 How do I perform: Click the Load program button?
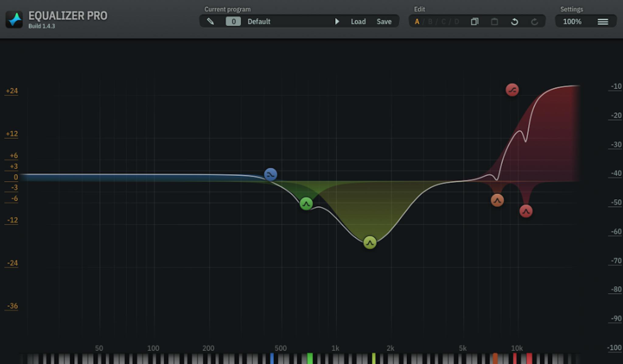[358, 22]
